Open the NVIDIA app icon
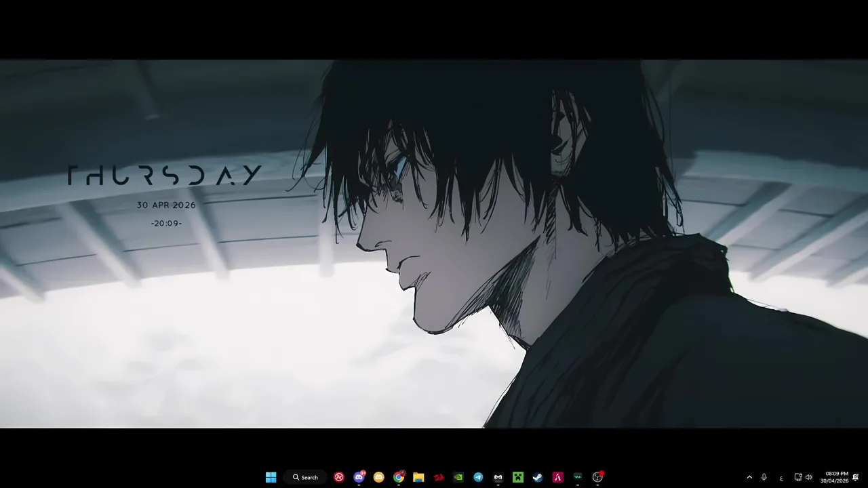 458,477
